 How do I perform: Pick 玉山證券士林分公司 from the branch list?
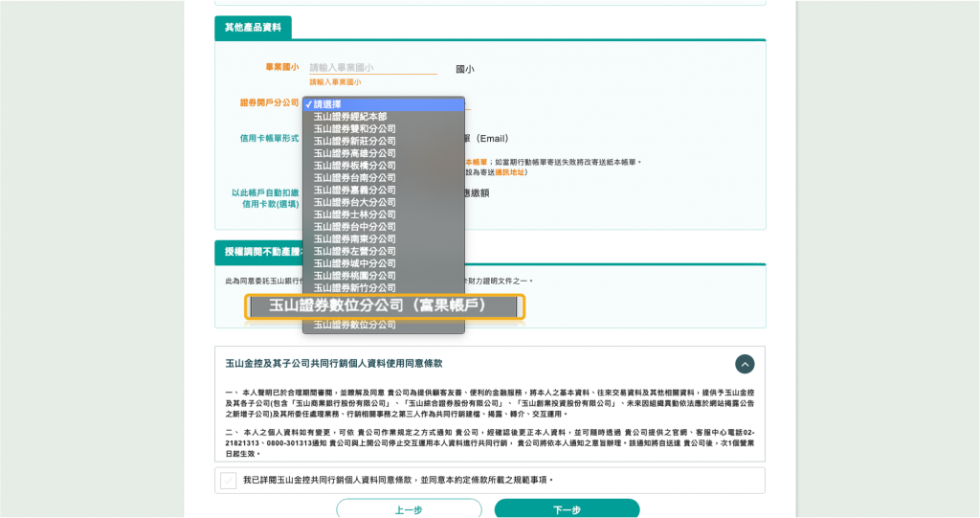(x=384, y=214)
